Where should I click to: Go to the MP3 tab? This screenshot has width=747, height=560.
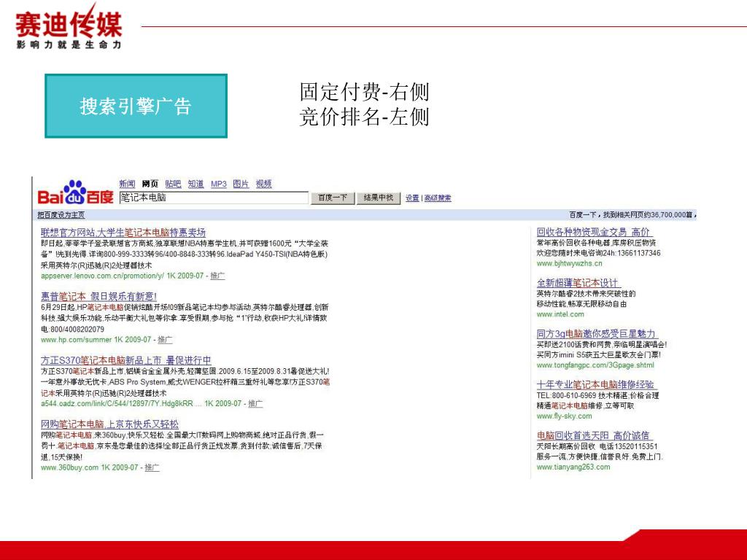219,184
